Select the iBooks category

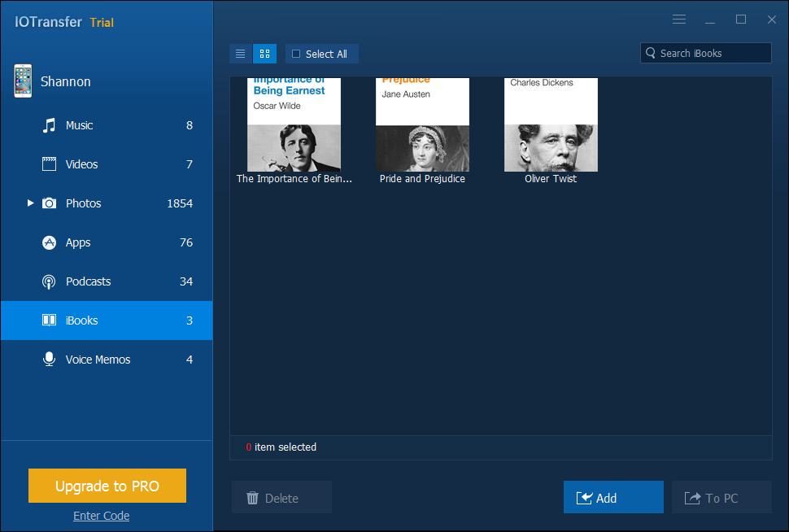pyautogui.click(x=107, y=321)
